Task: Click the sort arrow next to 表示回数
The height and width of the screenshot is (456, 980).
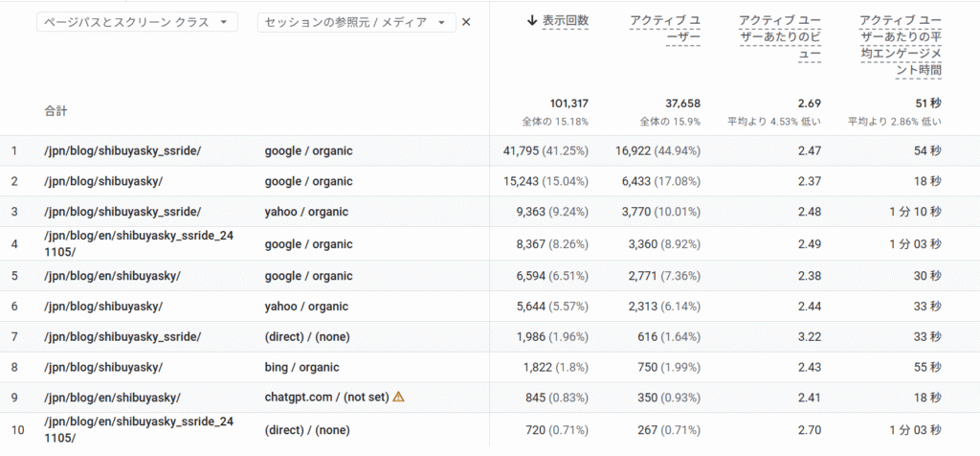Action: coord(532,20)
